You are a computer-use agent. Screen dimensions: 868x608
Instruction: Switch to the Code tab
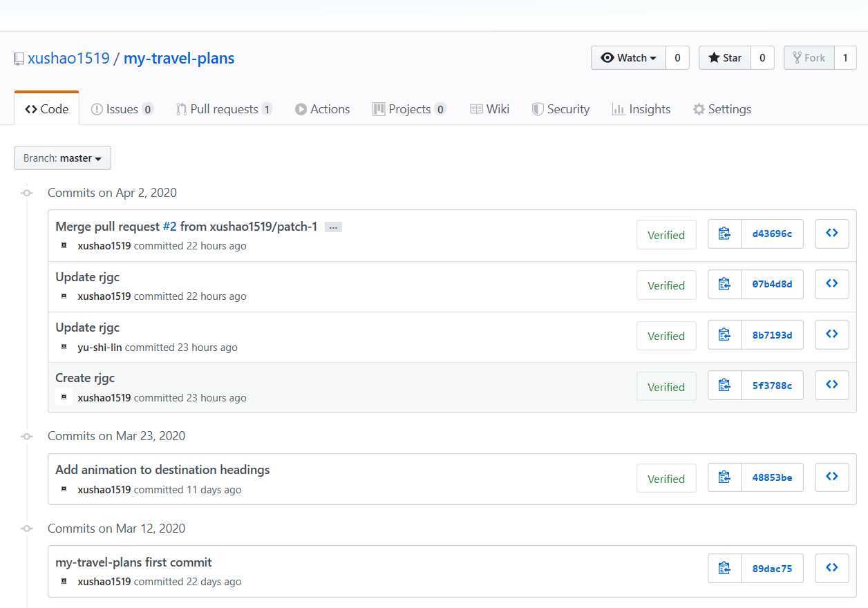(46, 108)
